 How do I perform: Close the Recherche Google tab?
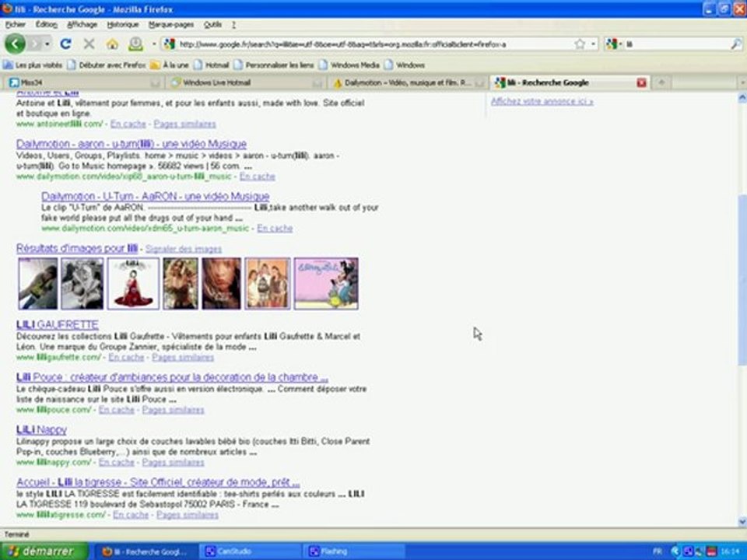(x=641, y=83)
